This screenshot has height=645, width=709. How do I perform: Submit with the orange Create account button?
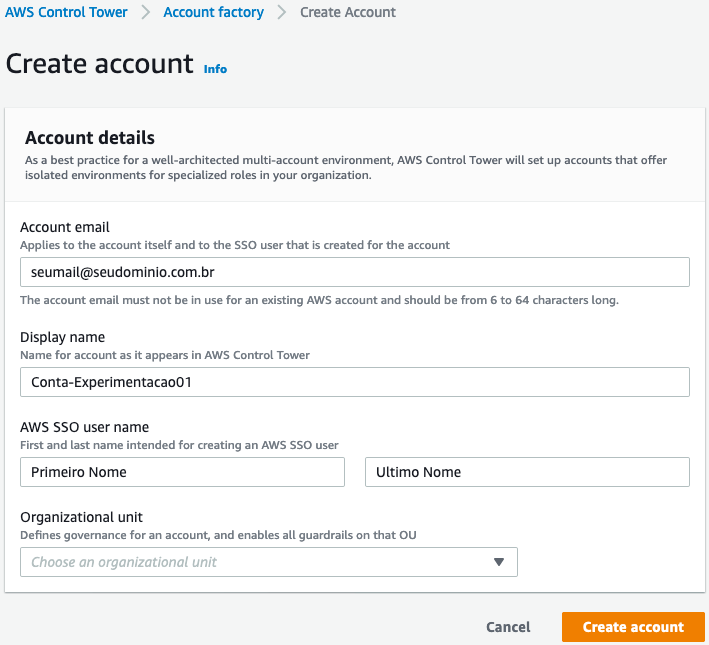(633, 627)
